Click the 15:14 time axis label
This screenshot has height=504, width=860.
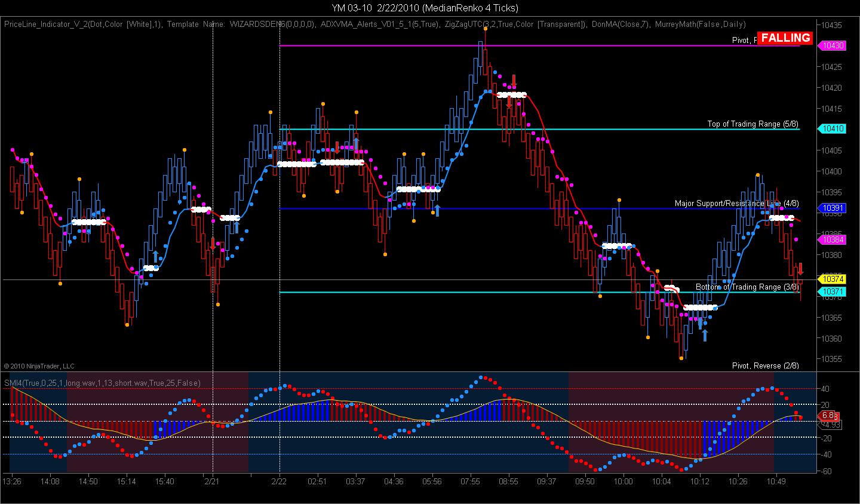(127, 481)
